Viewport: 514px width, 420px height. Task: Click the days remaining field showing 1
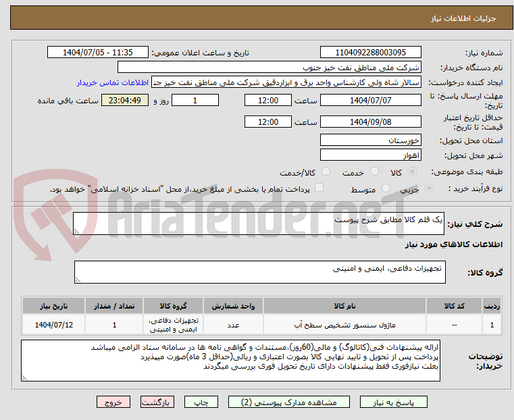[x=195, y=100]
